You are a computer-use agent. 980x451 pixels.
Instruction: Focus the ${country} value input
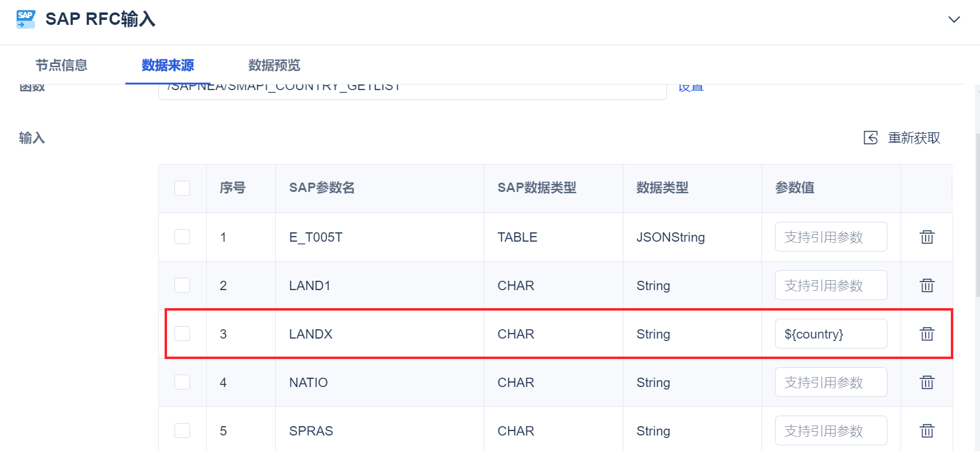(x=830, y=334)
